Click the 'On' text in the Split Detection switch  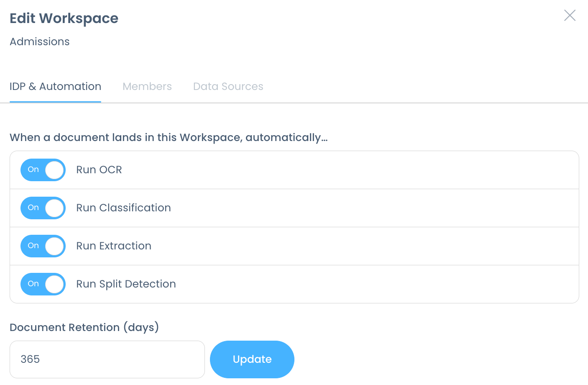click(33, 284)
